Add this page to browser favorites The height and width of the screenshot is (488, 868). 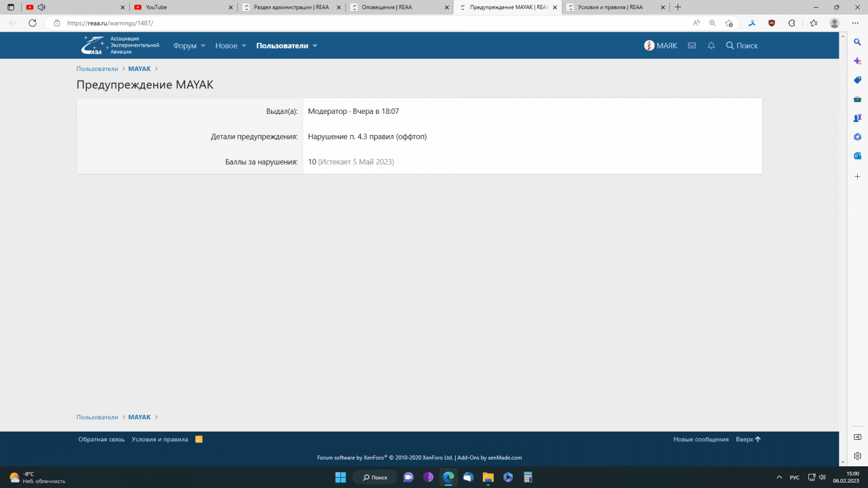click(x=729, y=23)
